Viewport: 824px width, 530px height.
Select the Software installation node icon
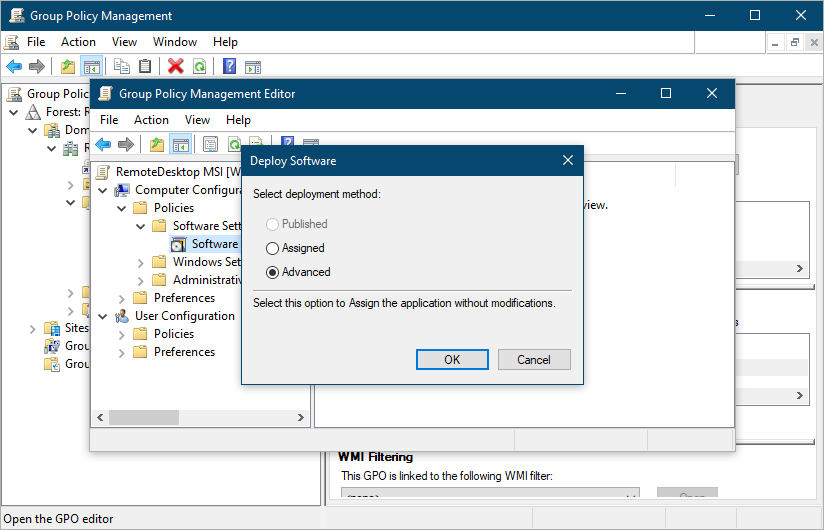[178, 244]
